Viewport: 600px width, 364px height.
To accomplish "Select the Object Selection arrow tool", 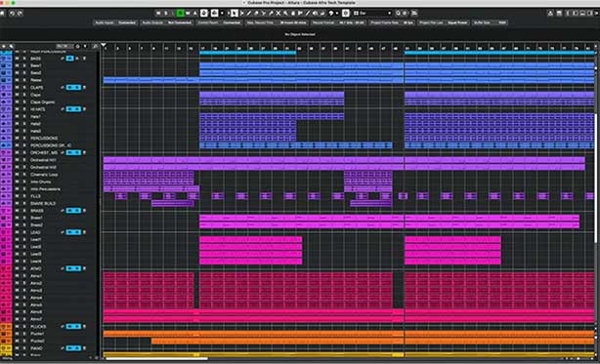I will coord(235,13).
